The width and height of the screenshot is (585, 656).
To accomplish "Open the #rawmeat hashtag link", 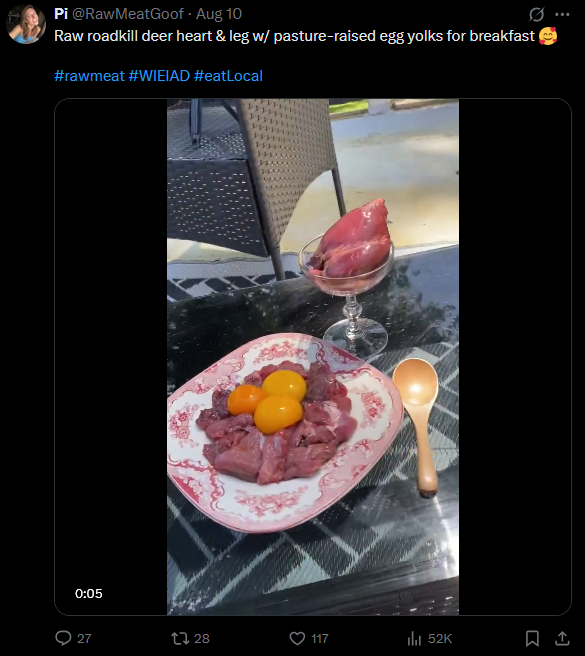I will [x=89, y=76].
